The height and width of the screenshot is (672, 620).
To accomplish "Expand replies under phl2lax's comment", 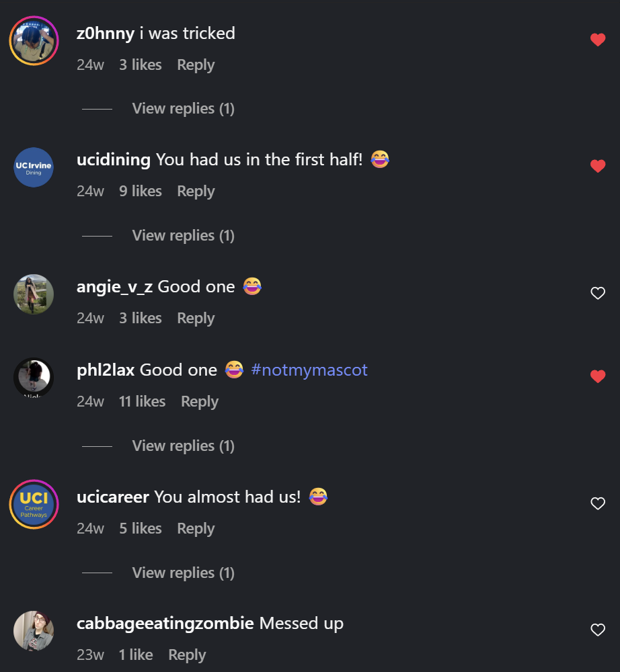I will pos(183,446).
